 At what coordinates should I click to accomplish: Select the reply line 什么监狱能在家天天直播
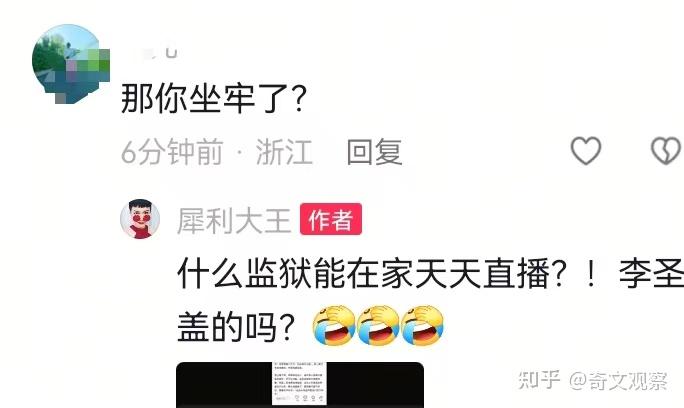pos(363,274)
